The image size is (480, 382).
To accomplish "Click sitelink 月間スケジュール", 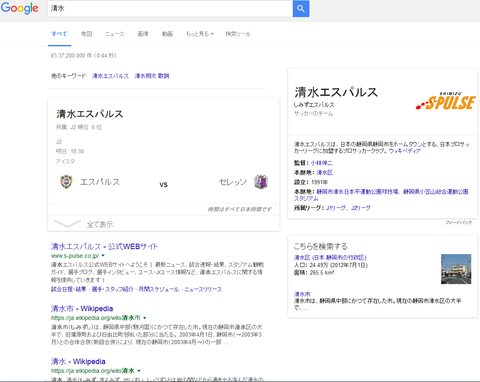I will tap(159, 289).
